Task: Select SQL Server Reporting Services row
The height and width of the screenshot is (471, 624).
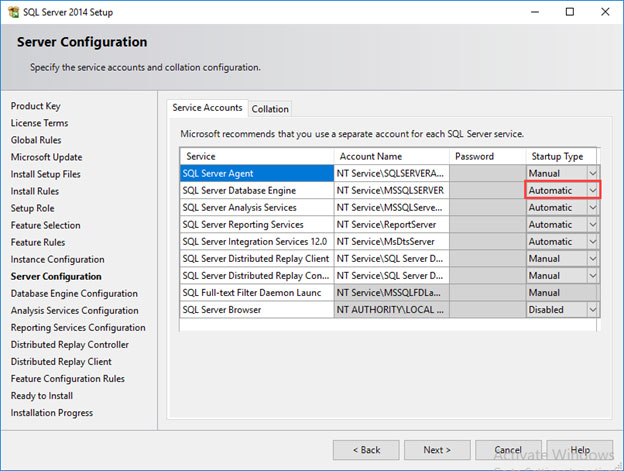Action: click(257, 225)
